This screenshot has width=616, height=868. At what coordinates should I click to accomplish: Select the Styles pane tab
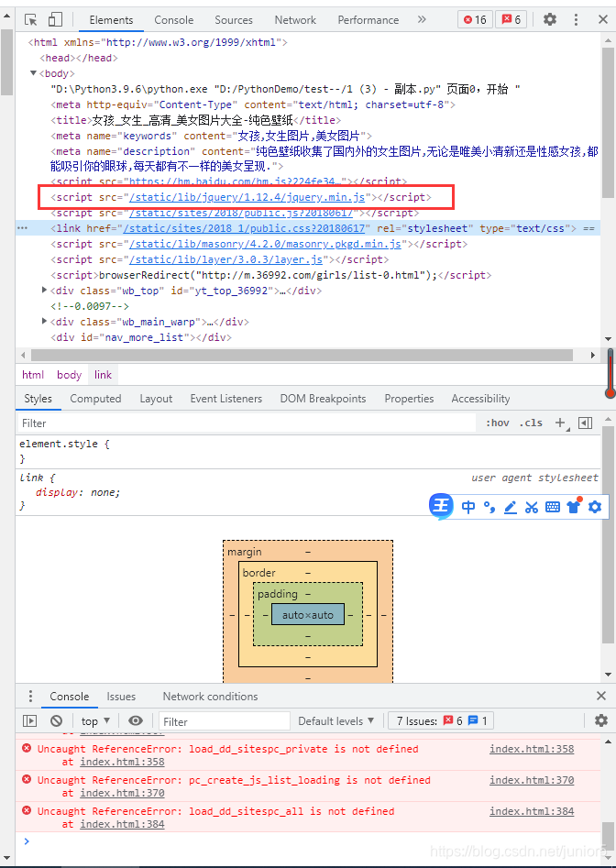(38, 399)
